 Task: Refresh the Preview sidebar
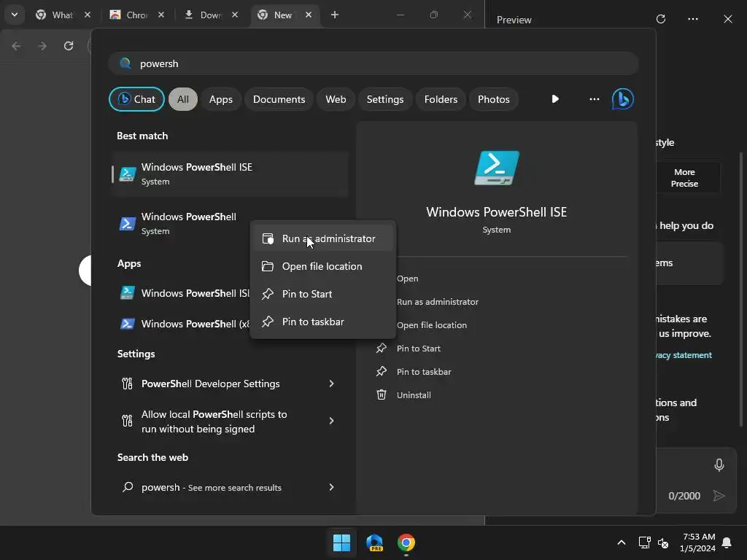pos(661,19)
